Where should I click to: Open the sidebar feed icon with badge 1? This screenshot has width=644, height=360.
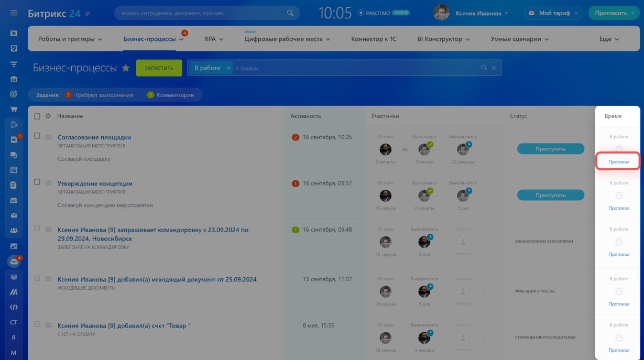click(x=14, y=140)
